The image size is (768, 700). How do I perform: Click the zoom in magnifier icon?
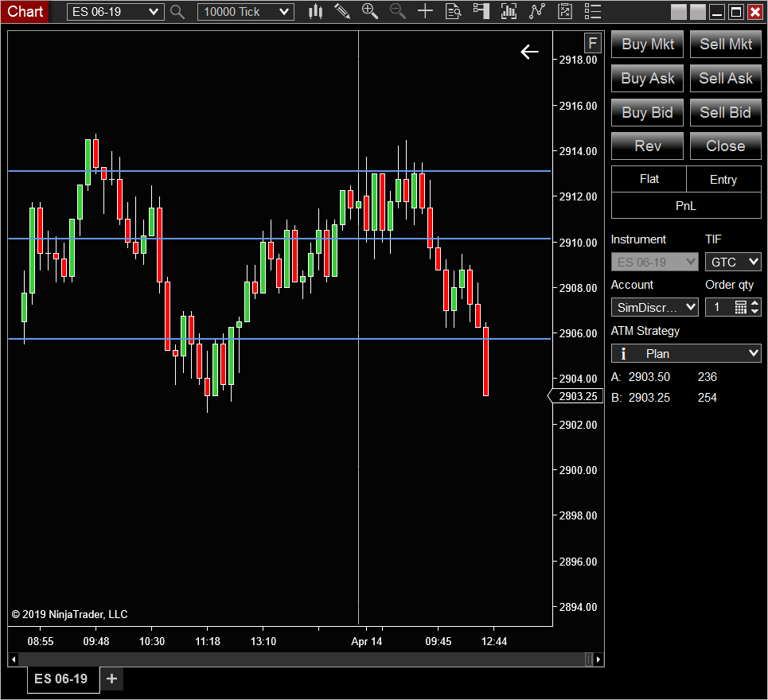370,12
